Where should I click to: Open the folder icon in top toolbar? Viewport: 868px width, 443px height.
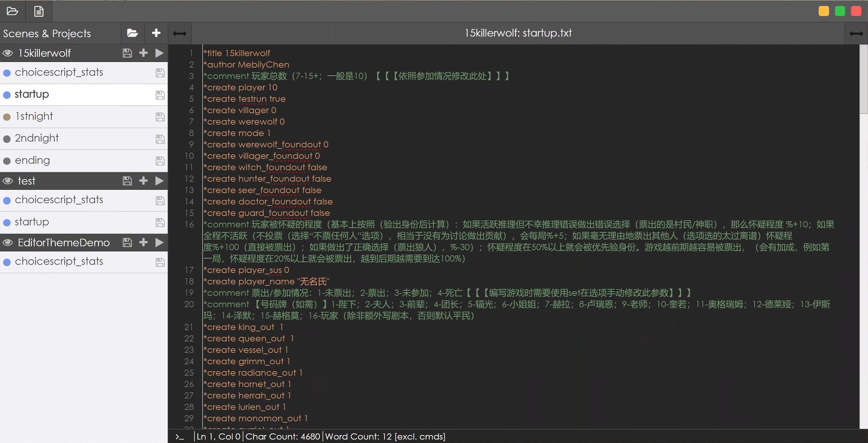(x=12, y=11)
